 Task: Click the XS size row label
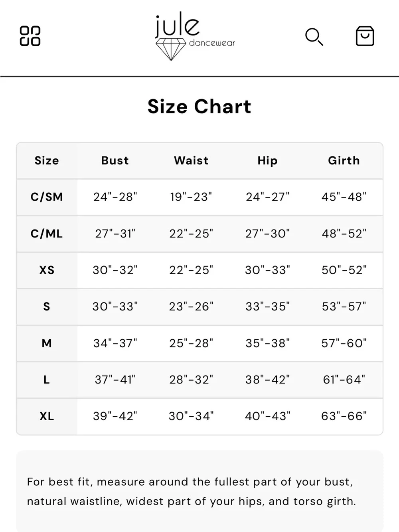[x=47, y=270]
